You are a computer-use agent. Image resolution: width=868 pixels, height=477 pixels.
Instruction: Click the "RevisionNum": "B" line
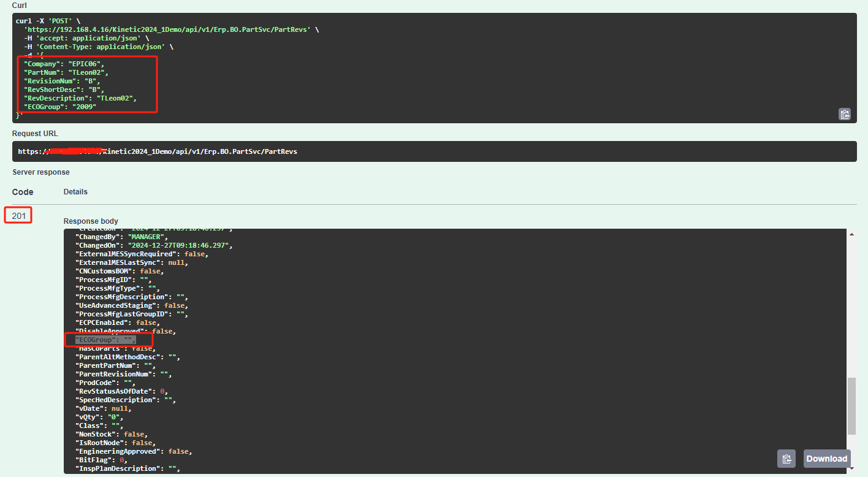[x=62, y=81]
